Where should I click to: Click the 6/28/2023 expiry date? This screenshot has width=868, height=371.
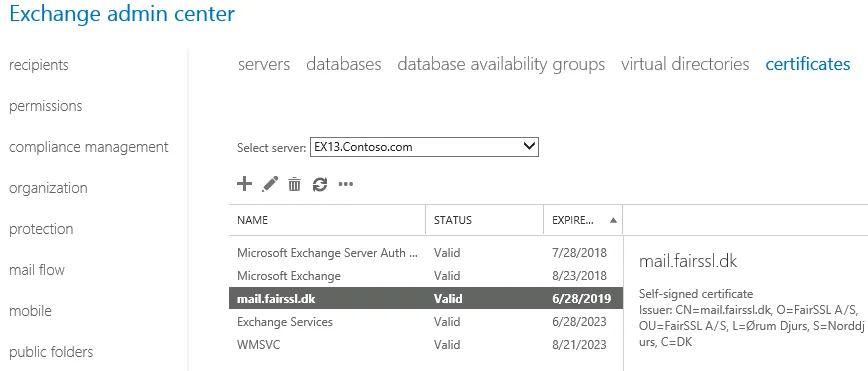pyautogui.click(x=579, y=322)
